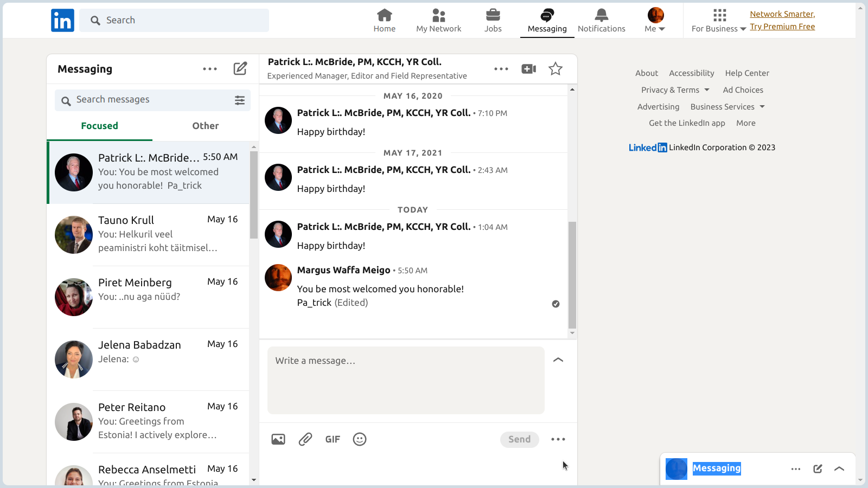Image resolution: width=868 pixels, height=488 pixels.
Task: Click profile avatar in Messaging overlay
Action: (676, 469)
